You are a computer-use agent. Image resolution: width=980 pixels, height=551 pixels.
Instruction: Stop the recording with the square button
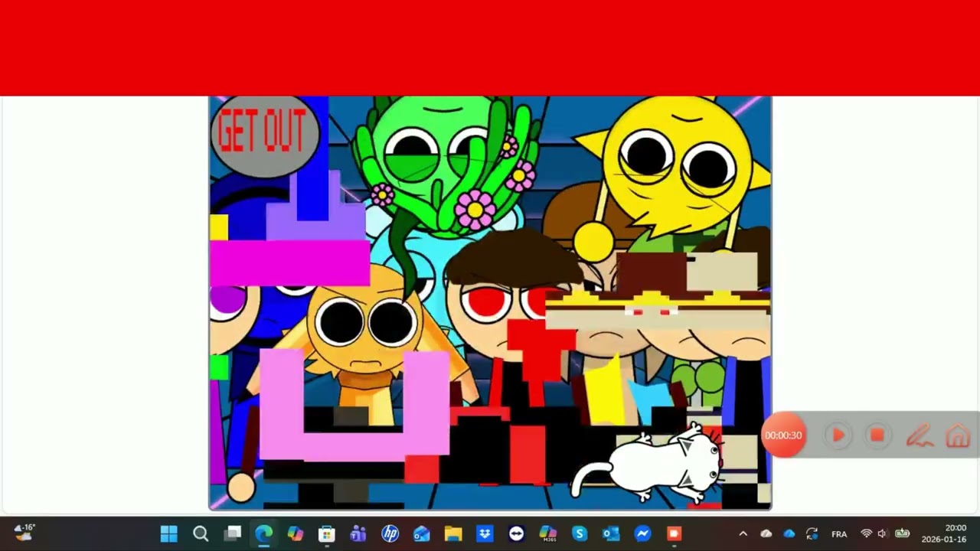[x=877, y=435]
